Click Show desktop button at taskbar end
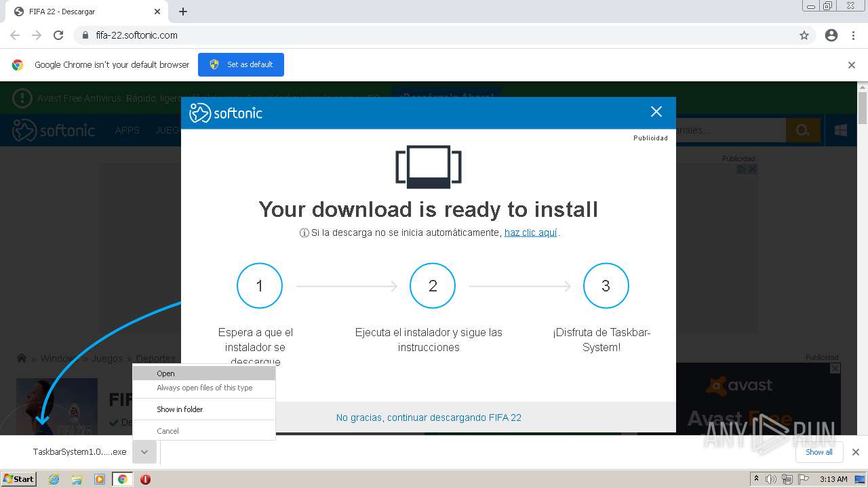This screenshot has width=868, height=488. coord(860,479)
